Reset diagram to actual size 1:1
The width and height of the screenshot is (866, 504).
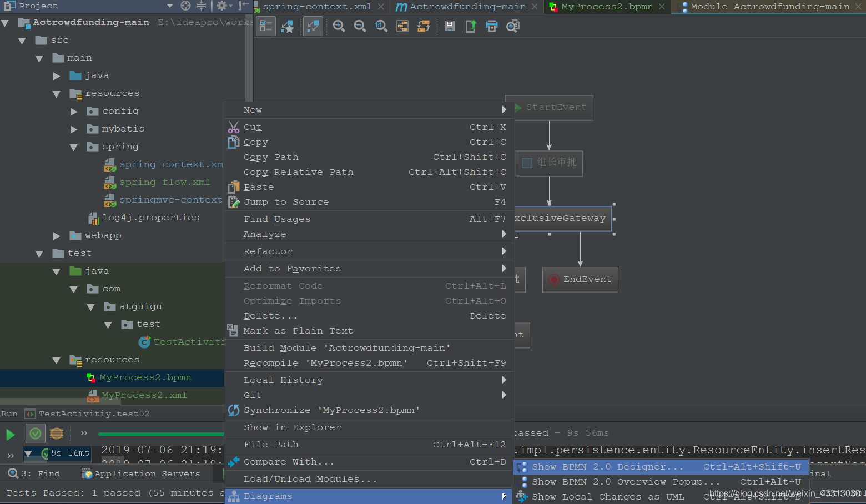[381, 26]
